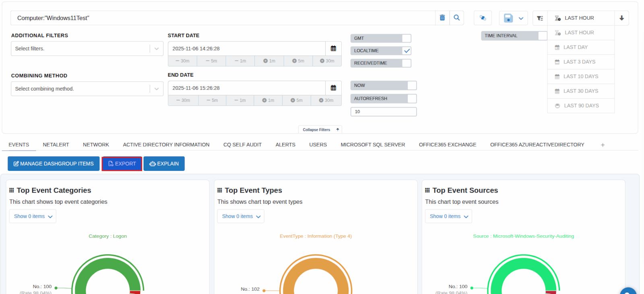Uncheck the LOCALTIME checkbox
This screenshot has height=294, width=644.
(407, 51)
